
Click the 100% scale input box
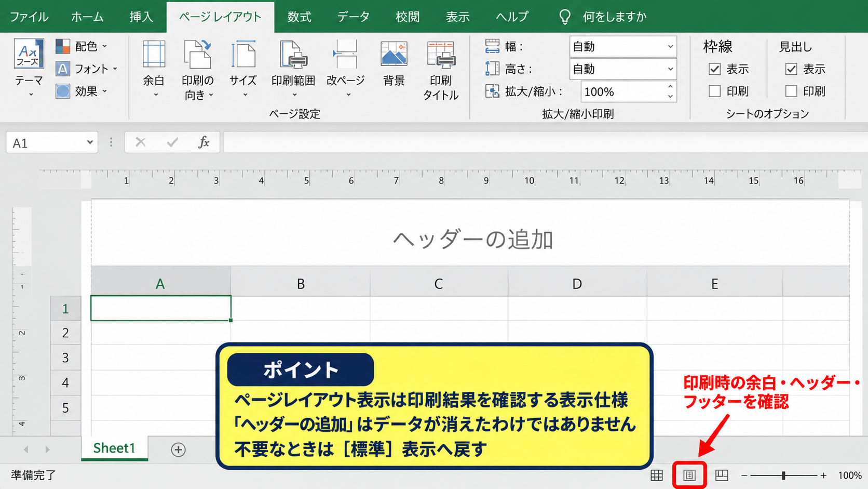(x=622, y=92)
